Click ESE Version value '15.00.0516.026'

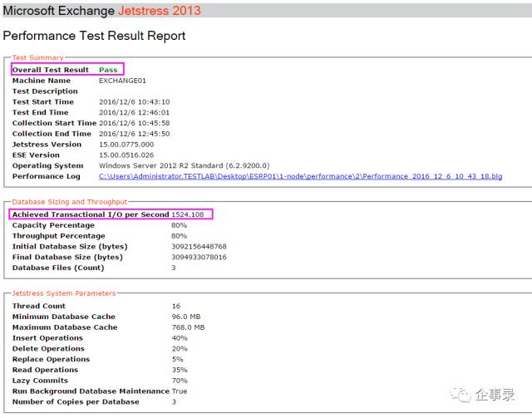tap(126, 155)
